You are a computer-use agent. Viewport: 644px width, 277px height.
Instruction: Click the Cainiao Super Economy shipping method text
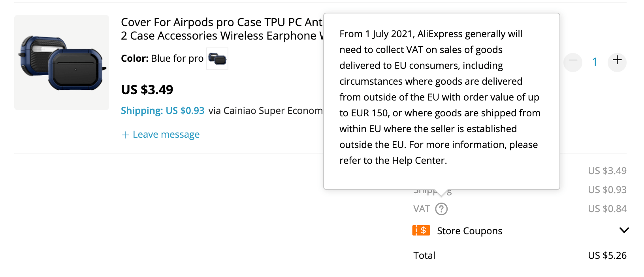266,111
